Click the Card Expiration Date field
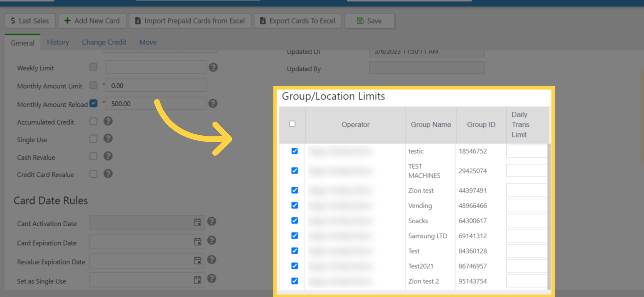This screenshot has height=297, width=644. pos(147,242)
